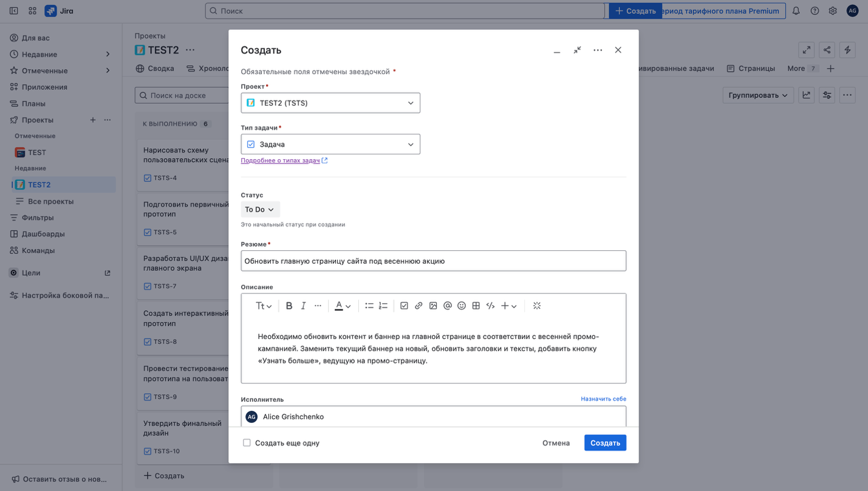Insert a table using the table icon
Screen dimensions: 868x491
tap(476, 306)
